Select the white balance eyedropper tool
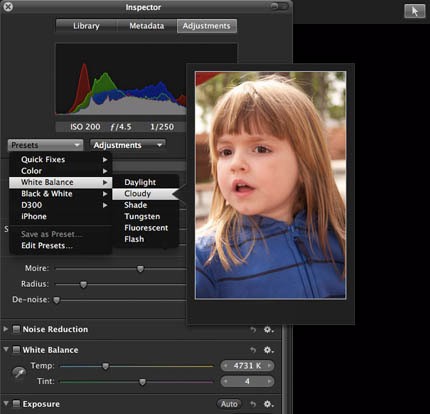The image size is (430, 414). pos(19,373)
